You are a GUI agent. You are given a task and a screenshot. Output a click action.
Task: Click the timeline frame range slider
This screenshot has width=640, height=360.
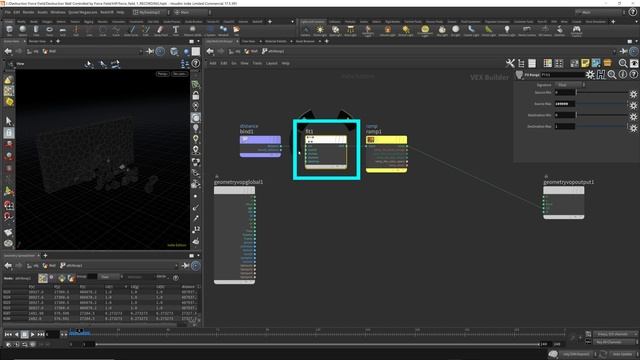[318, 344]
